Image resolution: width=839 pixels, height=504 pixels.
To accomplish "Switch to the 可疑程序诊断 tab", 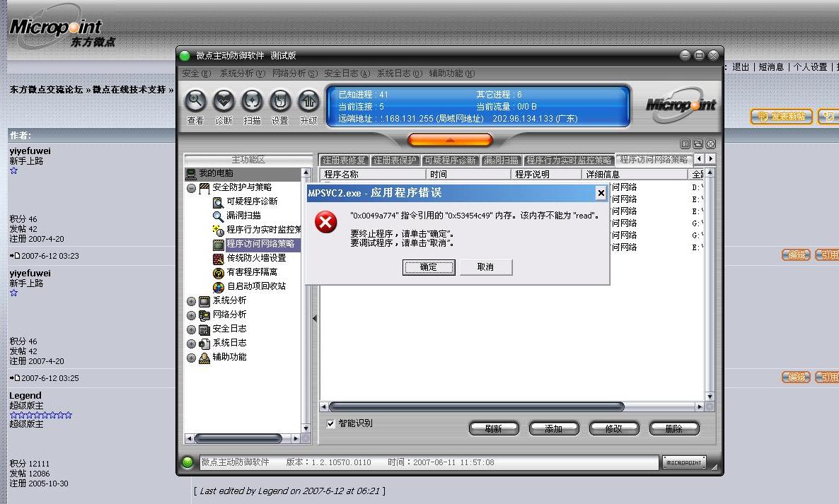I will click(450, 160).
